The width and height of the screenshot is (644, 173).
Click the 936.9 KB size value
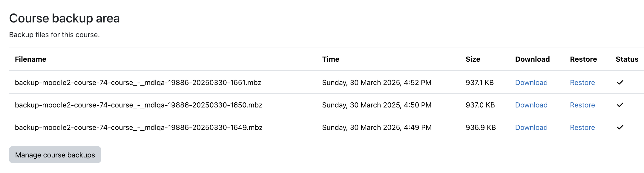coord(481,128)
